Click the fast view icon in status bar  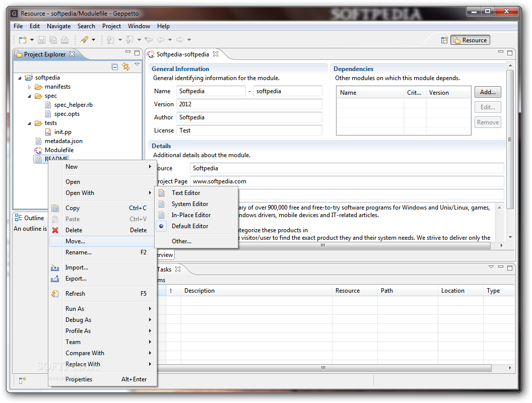pos(22,380)
